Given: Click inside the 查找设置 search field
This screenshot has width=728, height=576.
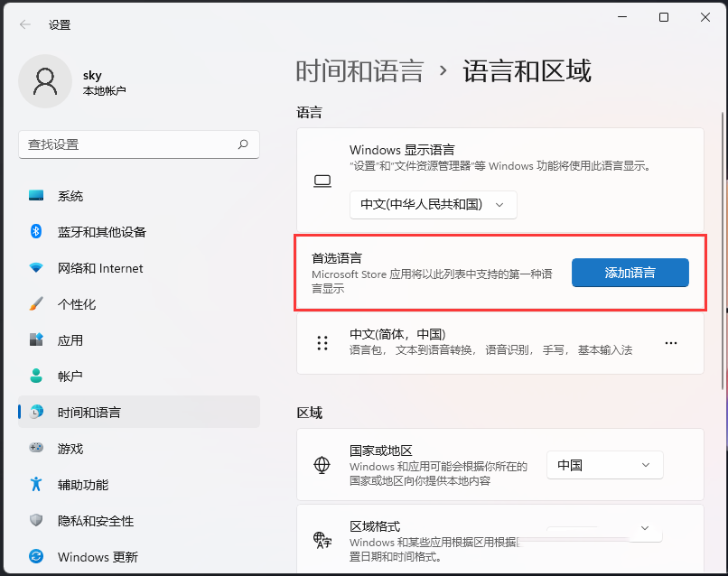Looking at the screenshot, I should click(139, 144).
